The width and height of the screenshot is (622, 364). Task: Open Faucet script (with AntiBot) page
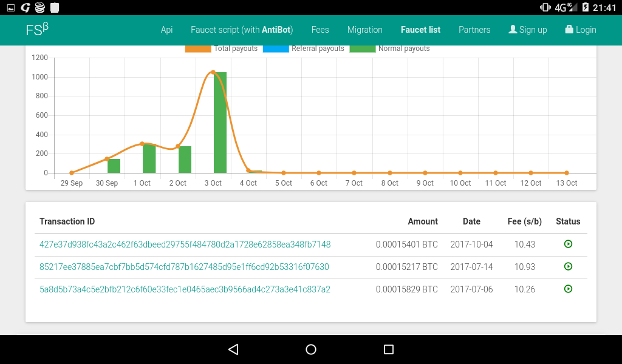[242, 30]
